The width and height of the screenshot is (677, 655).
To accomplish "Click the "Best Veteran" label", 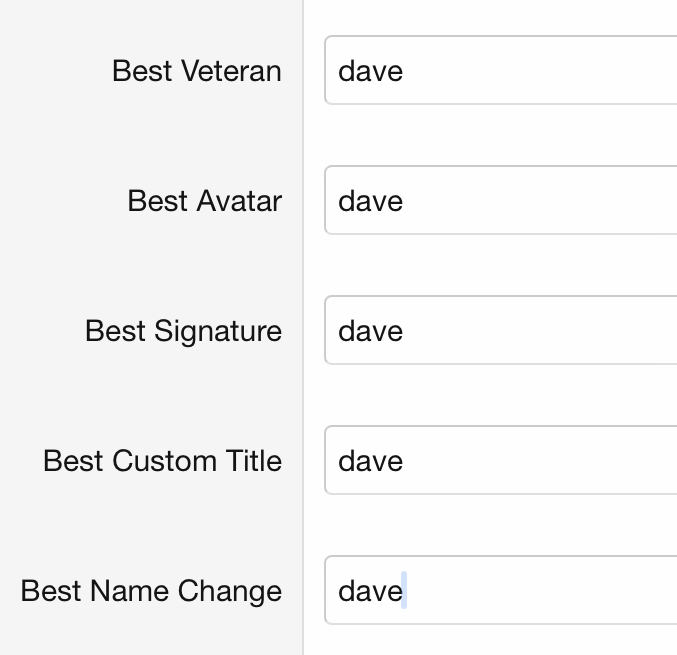I will (196, 71).
